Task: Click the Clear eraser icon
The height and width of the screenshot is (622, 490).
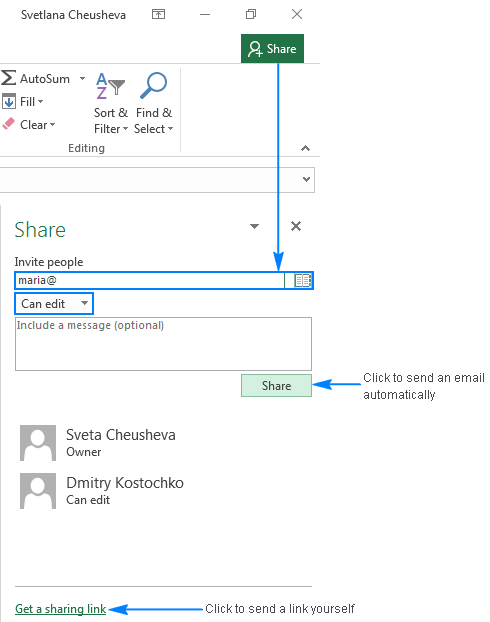Action: tap(8, 124)
